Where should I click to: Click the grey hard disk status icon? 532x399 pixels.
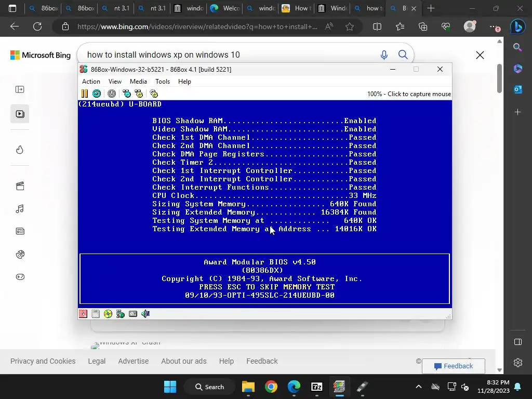pyautogui.click(x=133, y=314)
